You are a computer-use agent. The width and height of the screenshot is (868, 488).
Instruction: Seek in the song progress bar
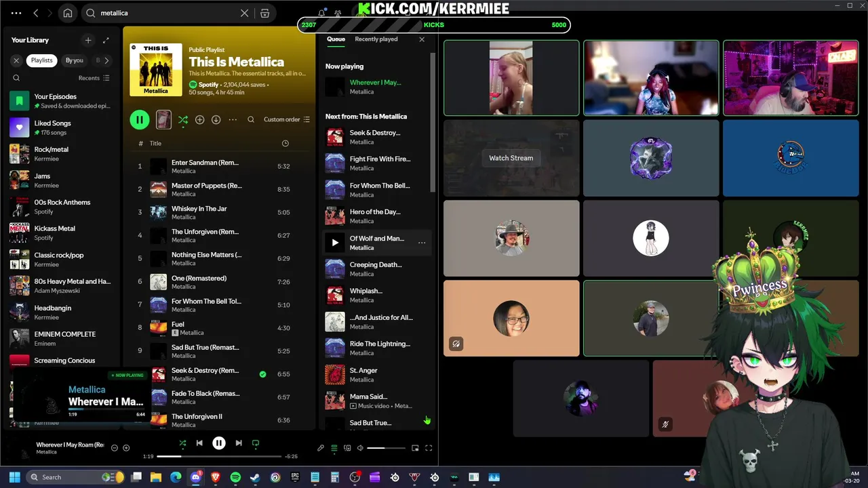(x=219, y=456)
